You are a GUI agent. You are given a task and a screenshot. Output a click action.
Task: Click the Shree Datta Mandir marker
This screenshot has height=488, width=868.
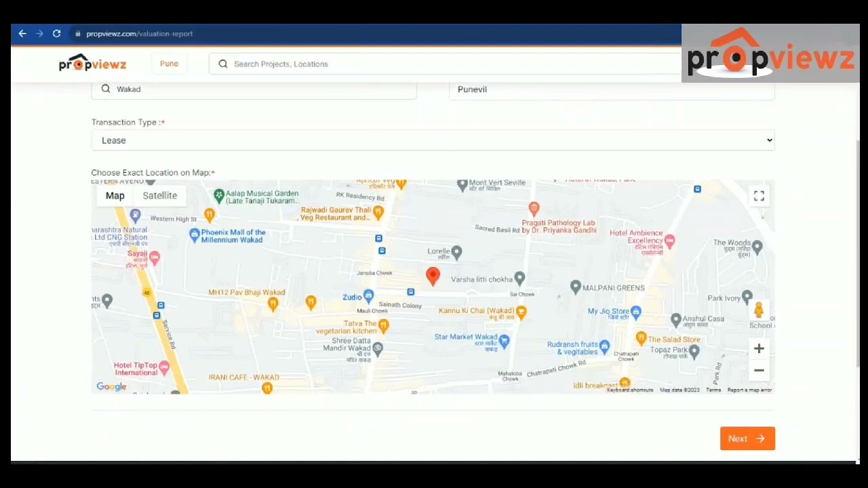[x=378, y=348]
